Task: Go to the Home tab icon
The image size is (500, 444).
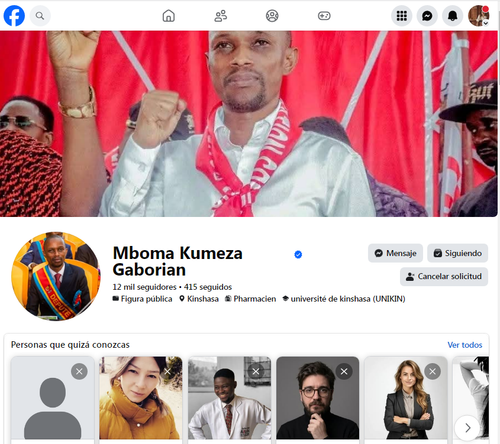Action: coord(169,16)
